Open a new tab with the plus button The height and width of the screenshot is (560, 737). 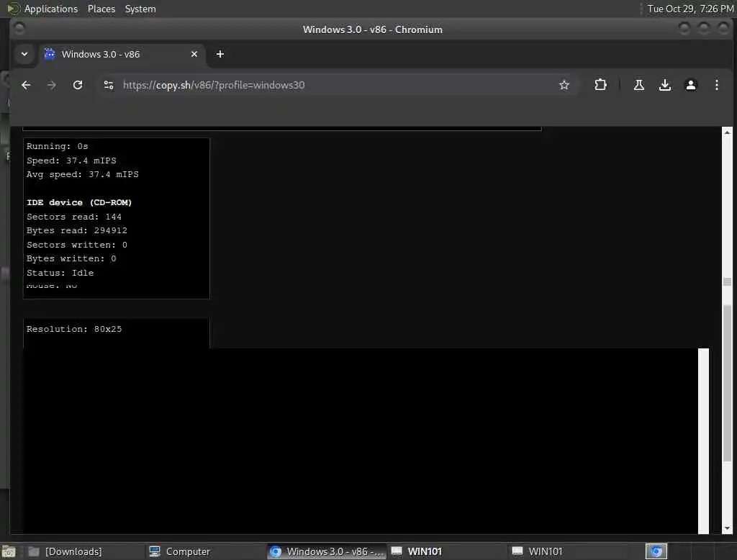(220, 54)
